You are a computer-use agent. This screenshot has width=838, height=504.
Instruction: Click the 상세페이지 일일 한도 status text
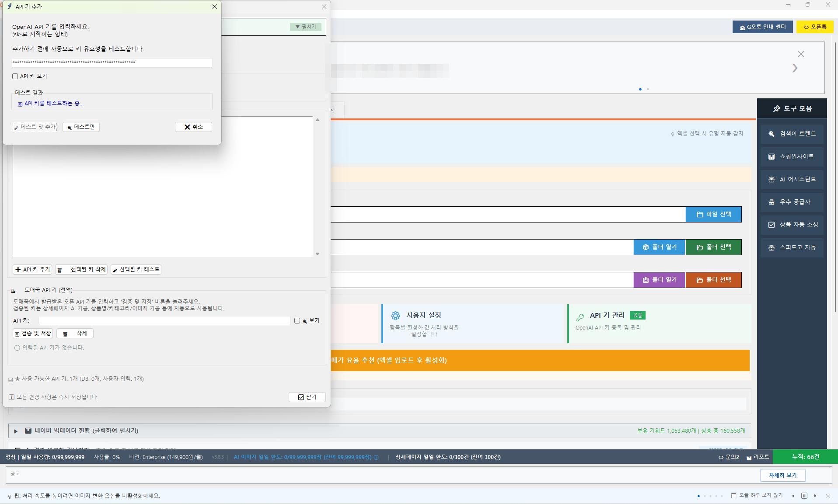pos(448,457)
